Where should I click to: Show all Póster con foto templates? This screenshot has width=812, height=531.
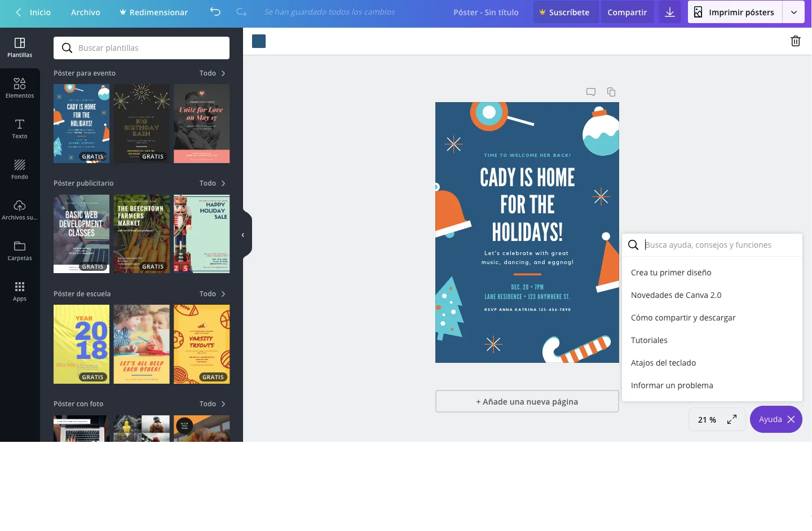(213, 404)
